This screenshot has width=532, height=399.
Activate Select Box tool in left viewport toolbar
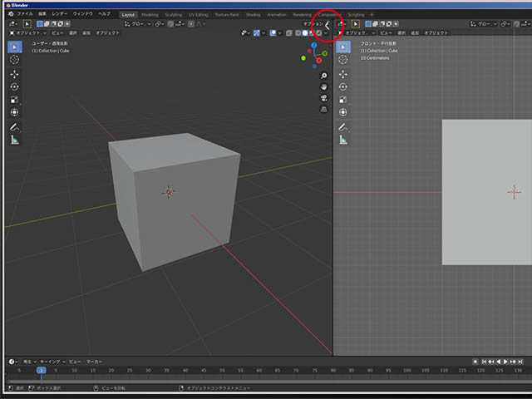[15, 47]
